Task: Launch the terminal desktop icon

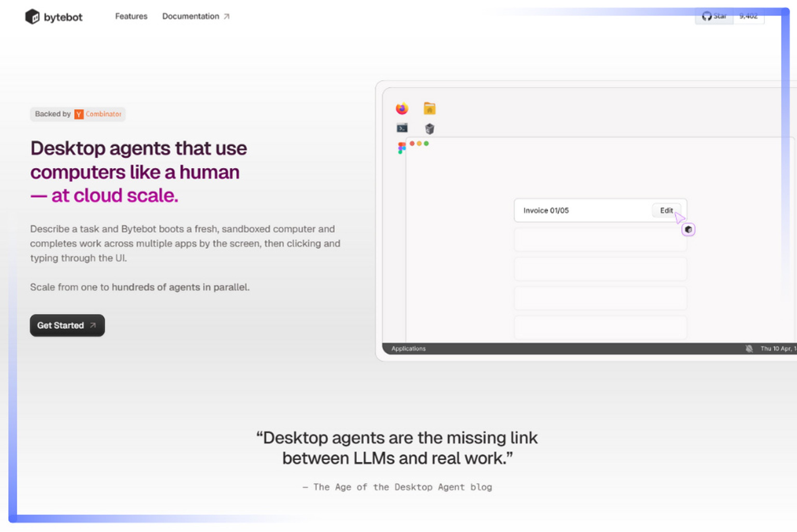Action: [402, 128]
